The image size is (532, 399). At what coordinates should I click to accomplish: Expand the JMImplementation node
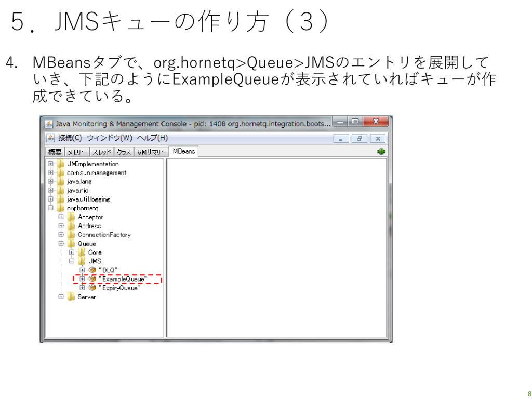point(50,164)
